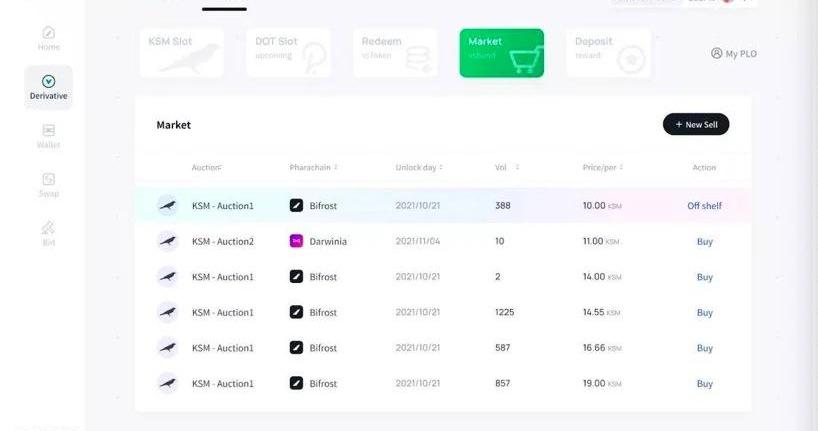
Task: Buy the Darwinia KSM - Auction2 listing
Action: click(704, 242)
